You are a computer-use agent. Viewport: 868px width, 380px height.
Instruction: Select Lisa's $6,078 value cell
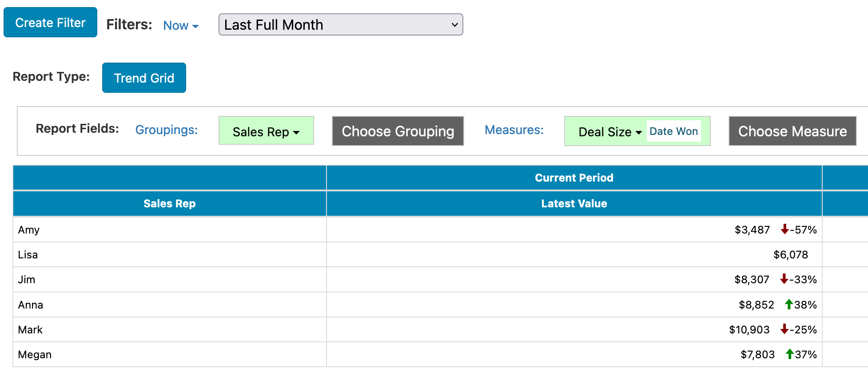[790, 255]
